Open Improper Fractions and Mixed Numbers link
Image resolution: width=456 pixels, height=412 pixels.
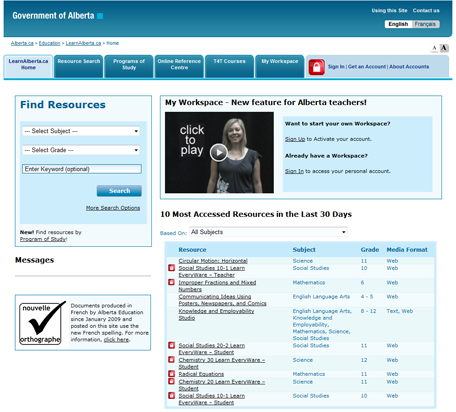tap(217, 286)
